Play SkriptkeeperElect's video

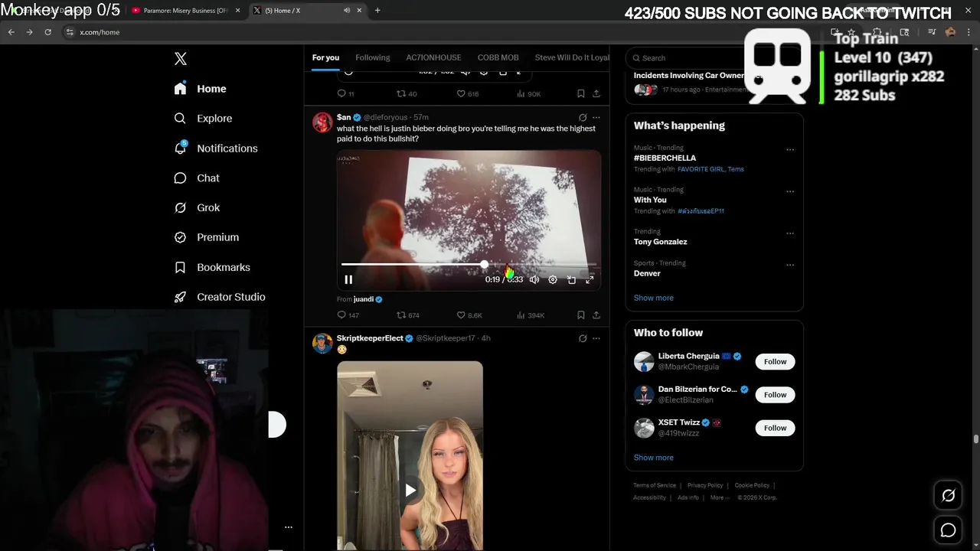coord(410,490)
